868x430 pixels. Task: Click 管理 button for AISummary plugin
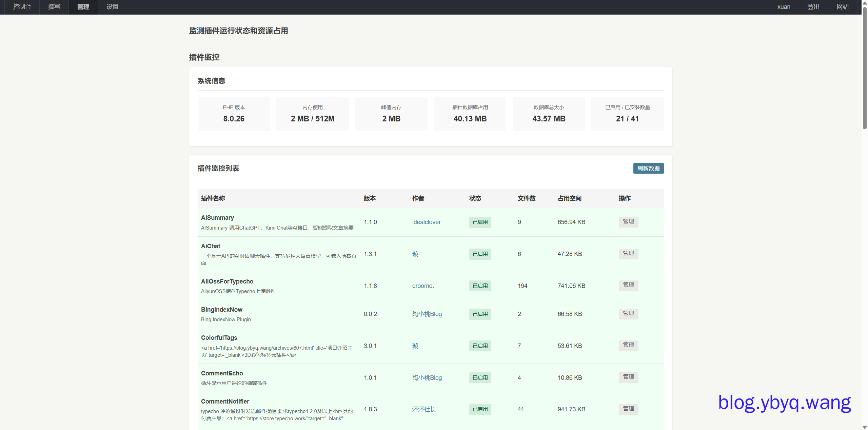628,221
